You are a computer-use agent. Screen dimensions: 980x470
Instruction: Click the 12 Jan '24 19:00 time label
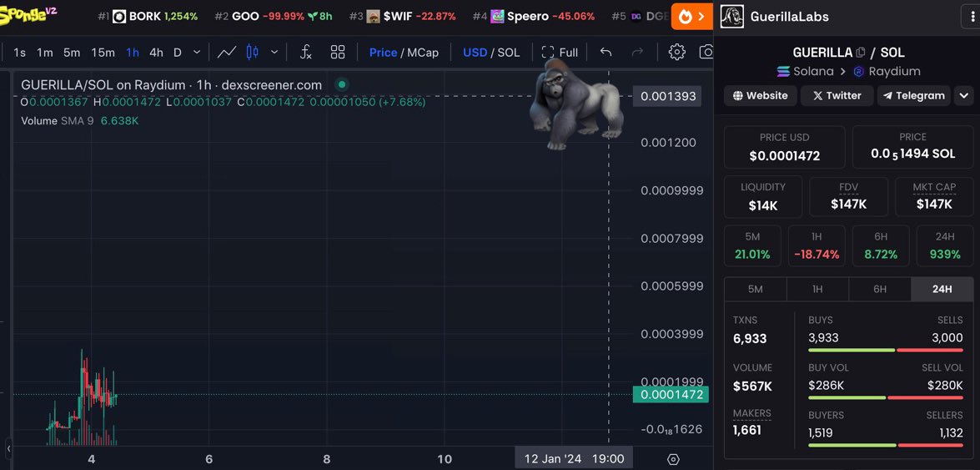click(574, 459)
